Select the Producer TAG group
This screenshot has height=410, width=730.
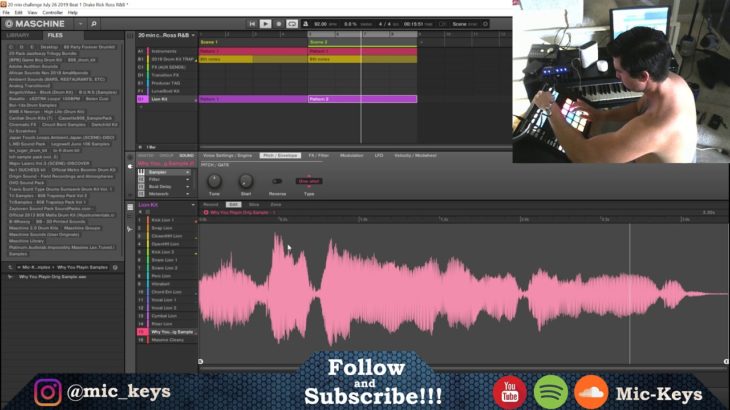[167, 83]
